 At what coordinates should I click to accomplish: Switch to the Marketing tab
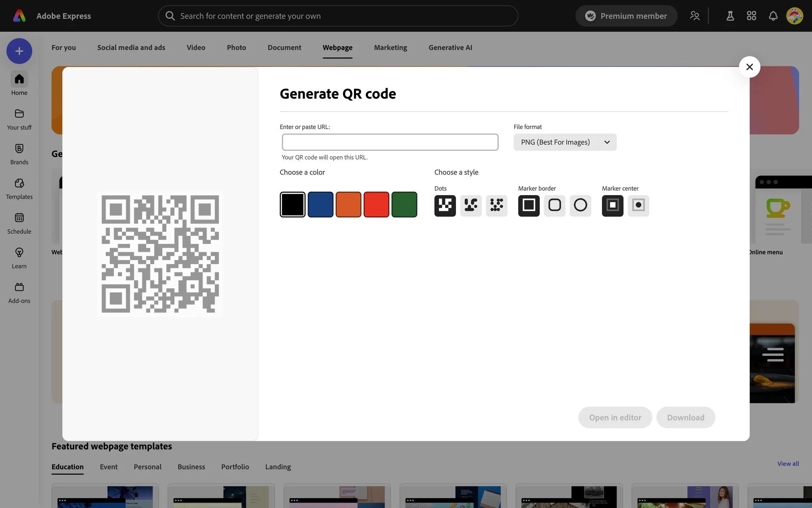click(x=390, y=47)
